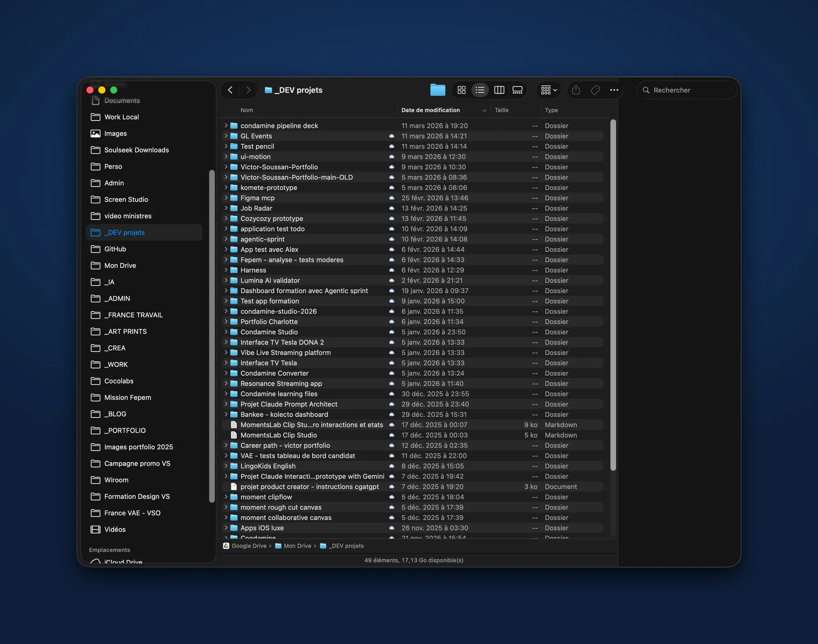The width and height of the screenshot is (818, 644).
Task: Select GitHub in the sidebar
Action: 144,249
